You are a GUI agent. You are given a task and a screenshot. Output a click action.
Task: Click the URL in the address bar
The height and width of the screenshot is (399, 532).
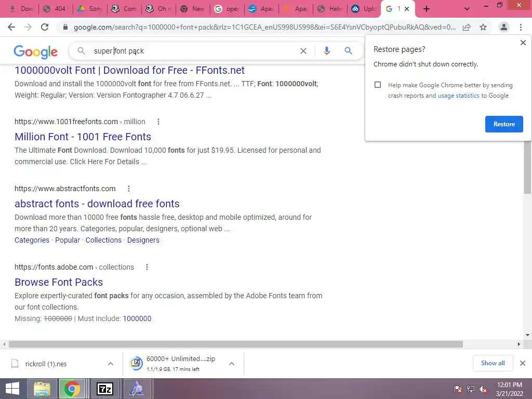tap(264, 27)
